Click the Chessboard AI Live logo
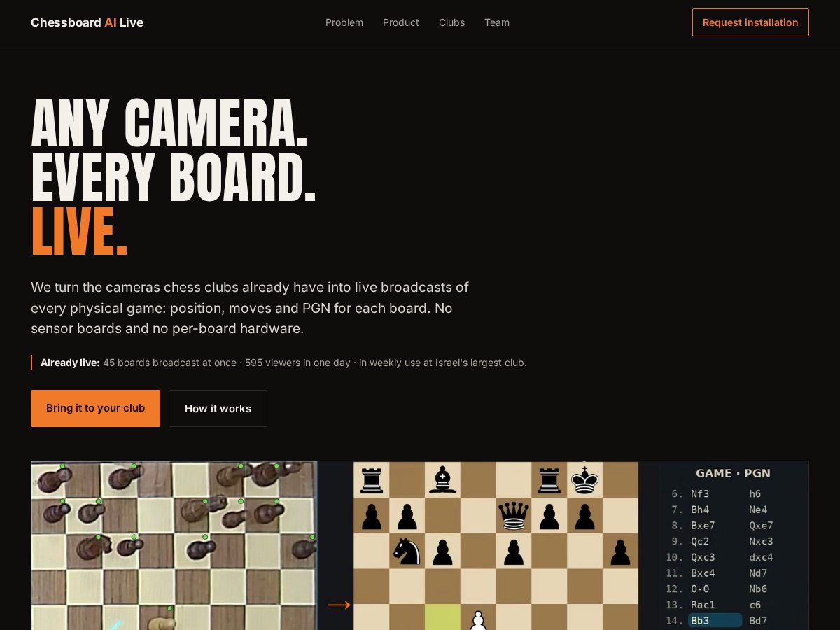This screenshot has width=840, height=630. [87, 22]
